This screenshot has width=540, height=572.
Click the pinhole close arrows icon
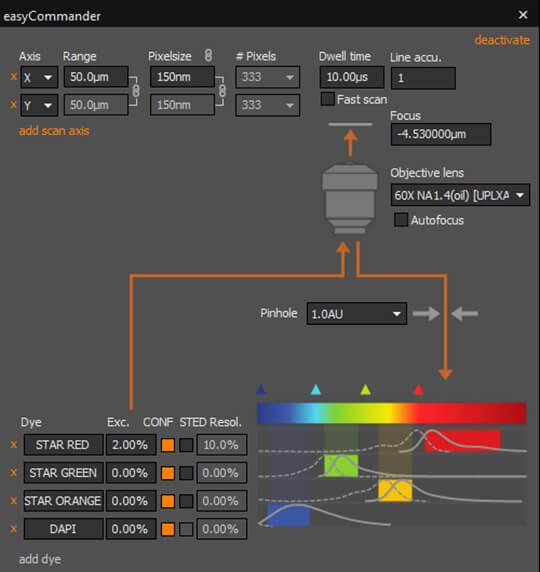pos(446,313)
